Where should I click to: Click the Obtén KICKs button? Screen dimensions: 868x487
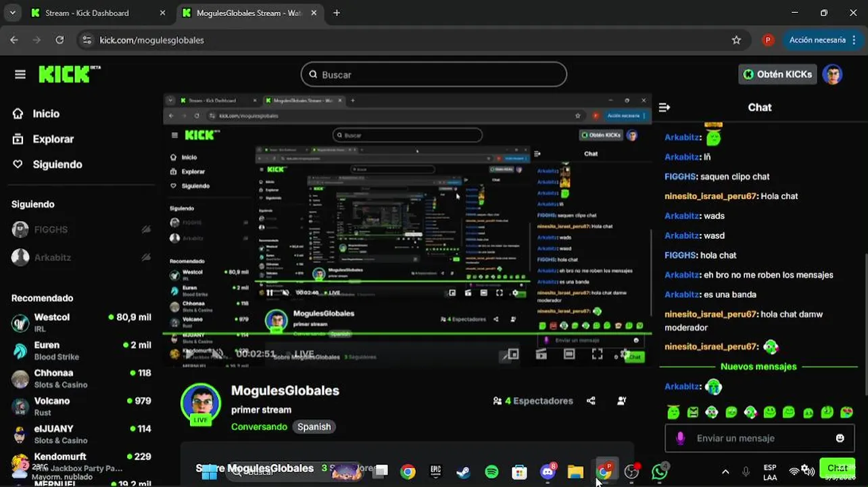(x=777, y=74)
